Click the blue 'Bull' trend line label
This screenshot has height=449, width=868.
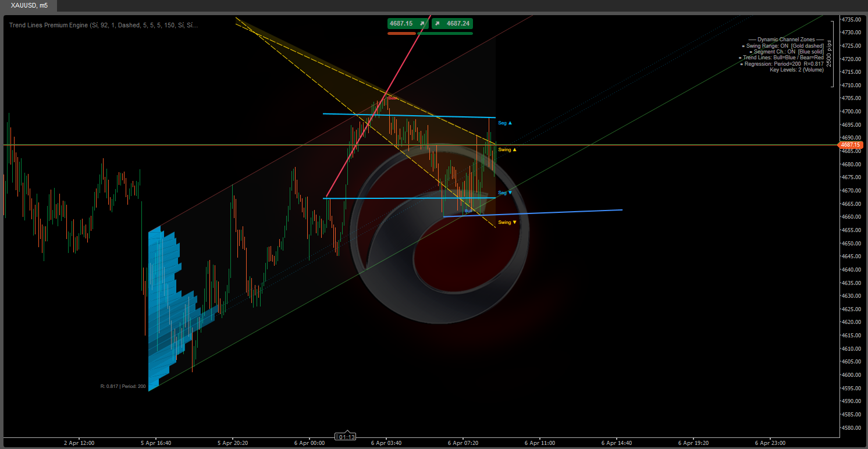click(468, 211)
